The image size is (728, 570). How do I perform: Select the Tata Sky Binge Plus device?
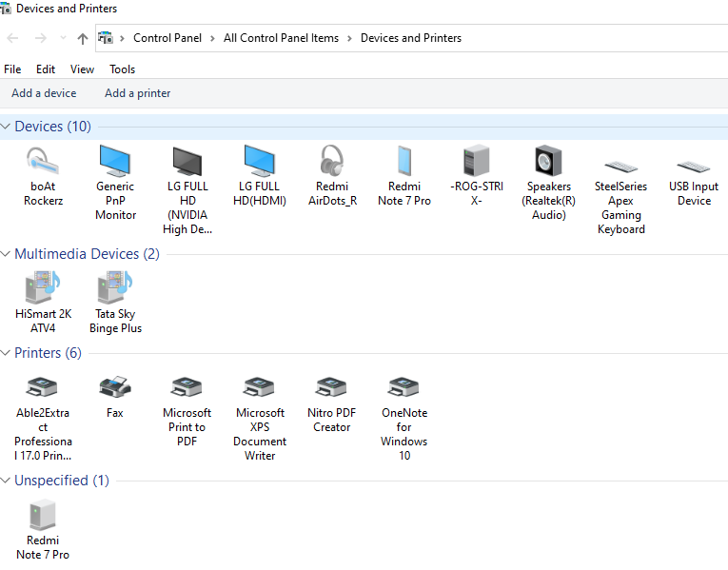tap(115, 287)
